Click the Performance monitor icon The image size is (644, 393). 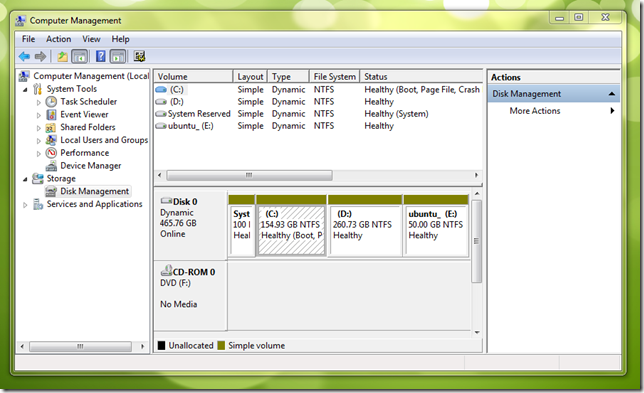tap(51, 153)
